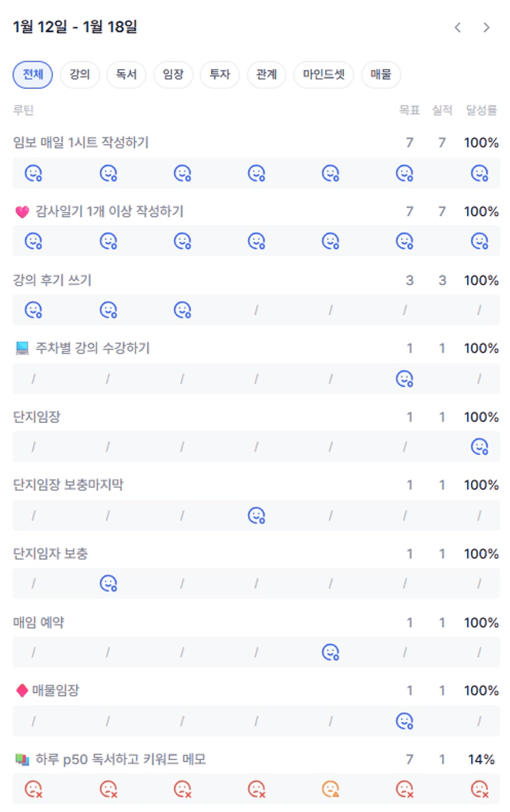
Task: Toggle the completed smiley in 매물임장 row
Action: point(404,720)
